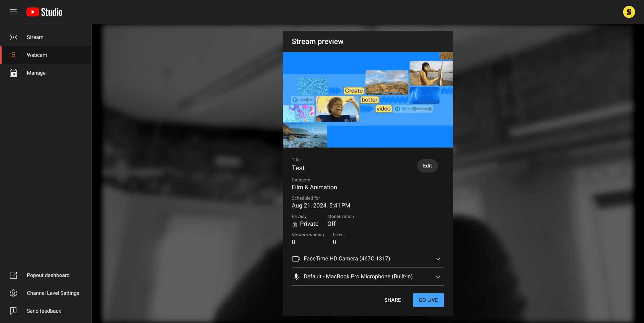Select Manage in the sidebar
This screenshot has height=323, width=644.
[36, 73]
